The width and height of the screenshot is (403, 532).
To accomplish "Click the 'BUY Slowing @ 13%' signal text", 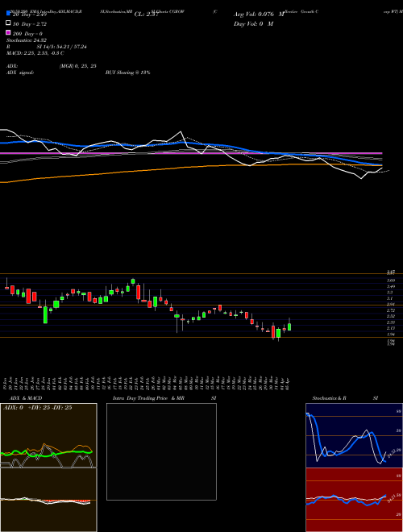I will 127,73.
